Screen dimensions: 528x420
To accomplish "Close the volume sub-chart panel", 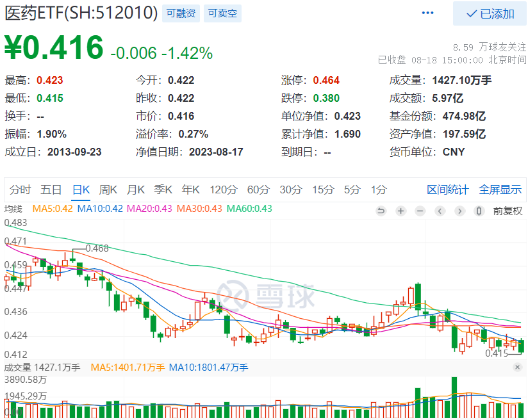I will (518, 367).
